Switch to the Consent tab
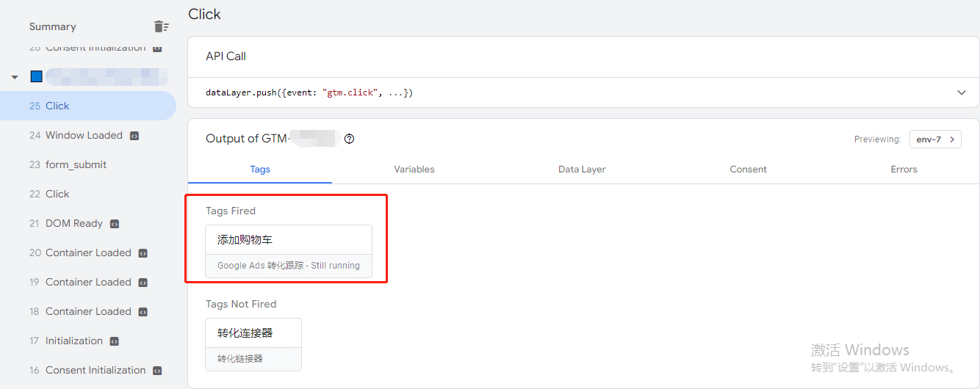 click(x=748, y=170)
